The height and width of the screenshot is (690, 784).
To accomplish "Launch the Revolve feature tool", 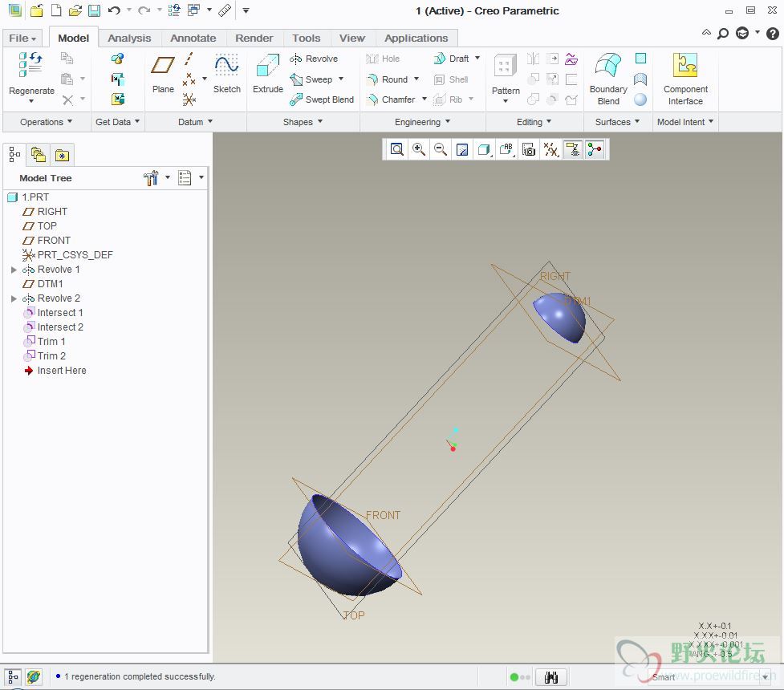I will point(314,59).
